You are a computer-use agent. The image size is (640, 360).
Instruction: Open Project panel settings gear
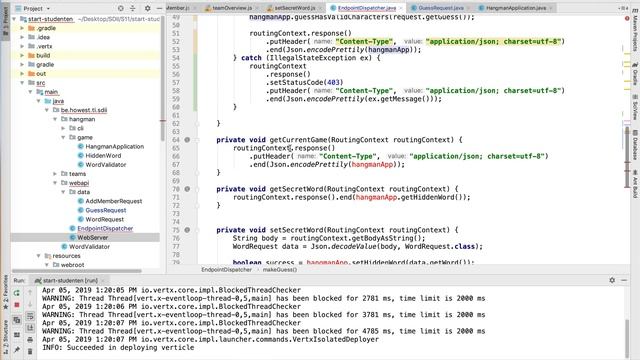point(147,8)
